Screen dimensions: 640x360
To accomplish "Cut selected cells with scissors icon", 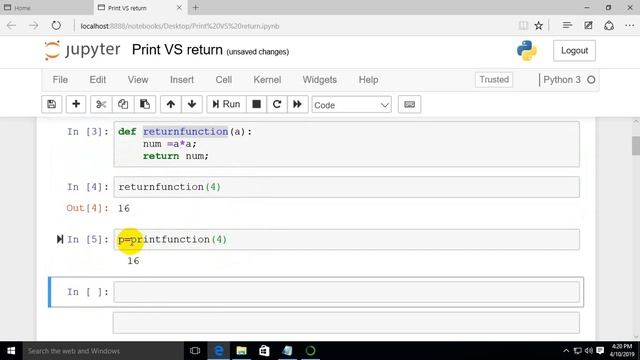I will 101,104.
